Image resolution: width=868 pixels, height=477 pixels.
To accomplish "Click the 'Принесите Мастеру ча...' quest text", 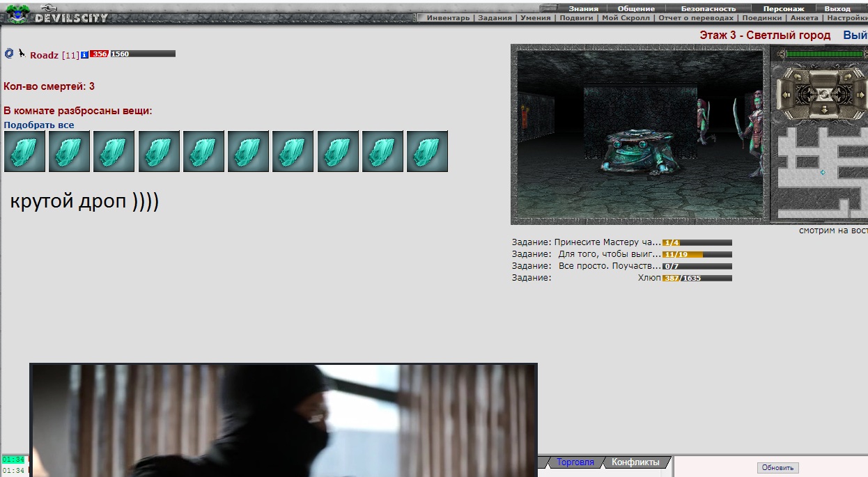I will [x=607, y=242].
